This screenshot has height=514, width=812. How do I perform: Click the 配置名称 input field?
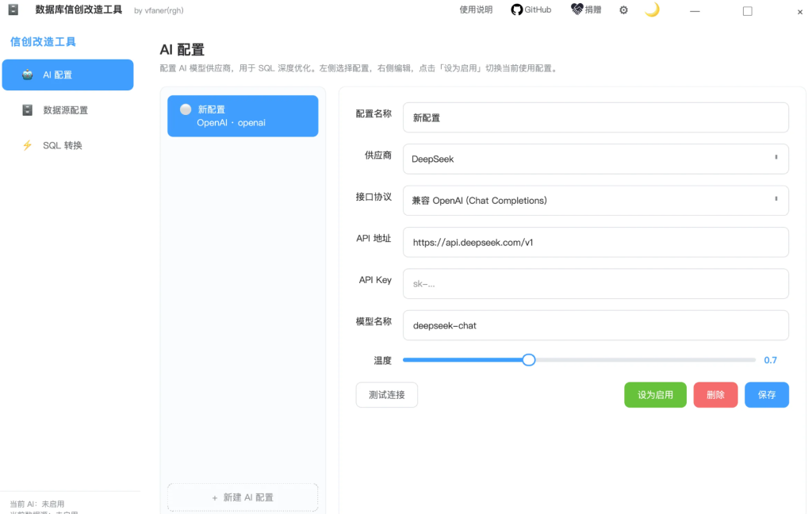[x=596, y=117]
